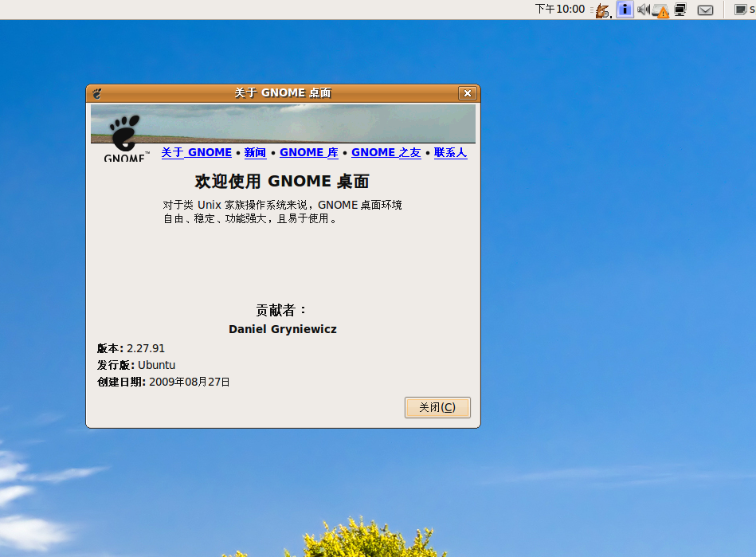Open the 联系人 link

pos(450,152)
